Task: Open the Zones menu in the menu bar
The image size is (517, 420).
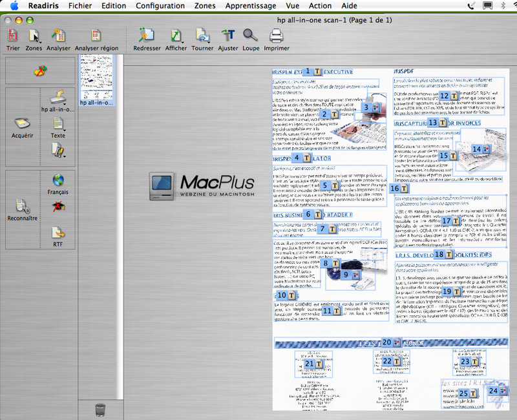Action: click(x=205, y=6)
